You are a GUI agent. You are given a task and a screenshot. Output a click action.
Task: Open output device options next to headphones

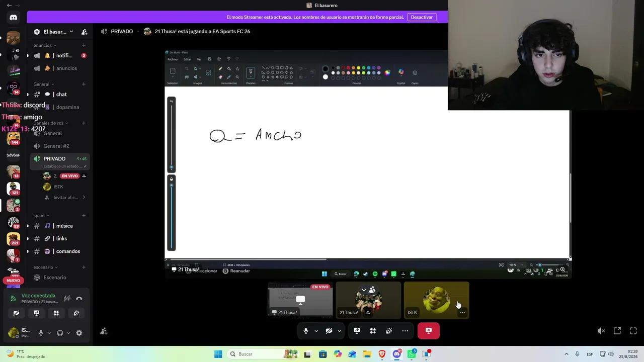(x=67, y=333)
